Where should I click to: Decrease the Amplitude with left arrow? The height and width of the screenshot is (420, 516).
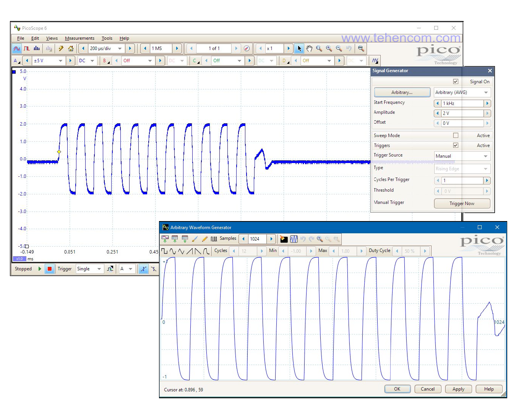point(438,113)
